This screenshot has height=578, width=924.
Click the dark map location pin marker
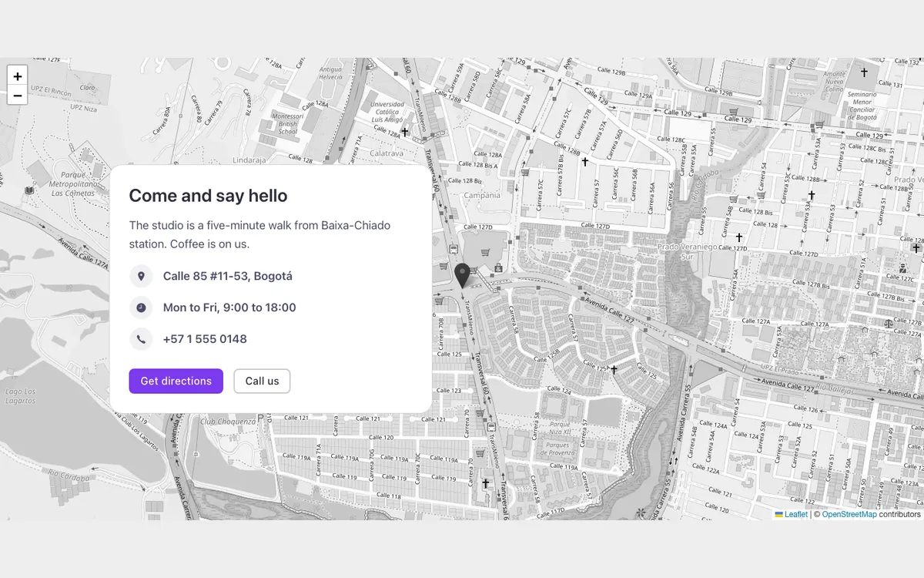point(462,275)
